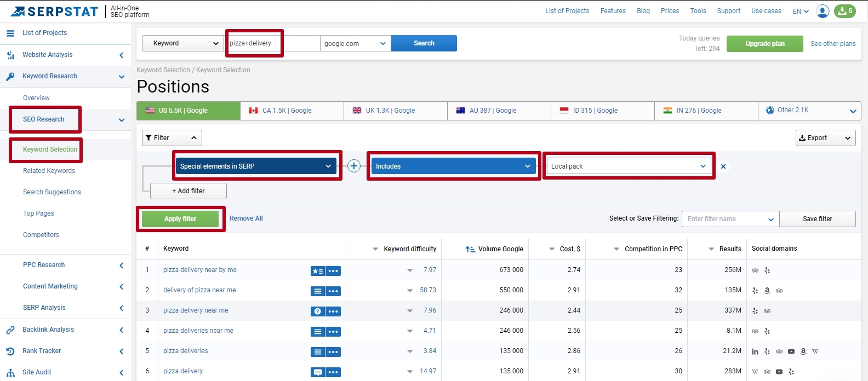Switch to CA 1.5K Google tab
The width and height of the screenshot is (868, 381).
pyautogui.click(x=292, y=111)
